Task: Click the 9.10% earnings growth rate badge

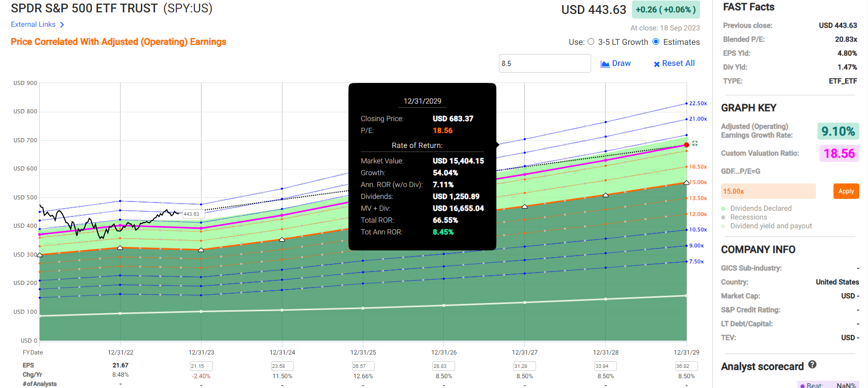Action: [x=838, y=131]
